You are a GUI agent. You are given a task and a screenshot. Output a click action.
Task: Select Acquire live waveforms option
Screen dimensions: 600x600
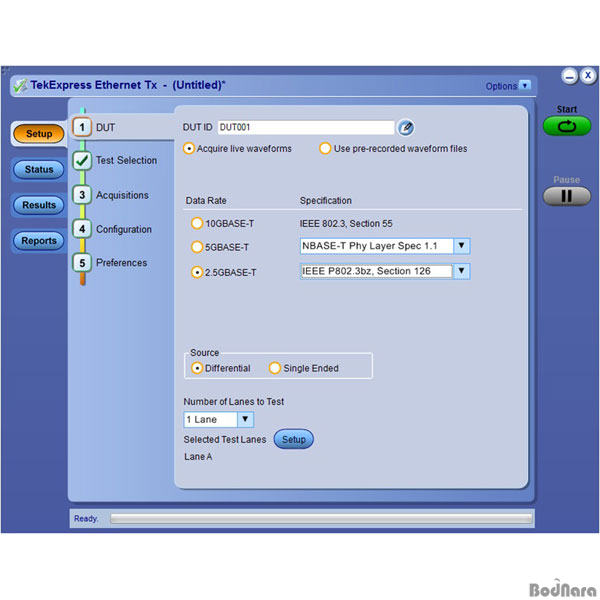(189, 148)
